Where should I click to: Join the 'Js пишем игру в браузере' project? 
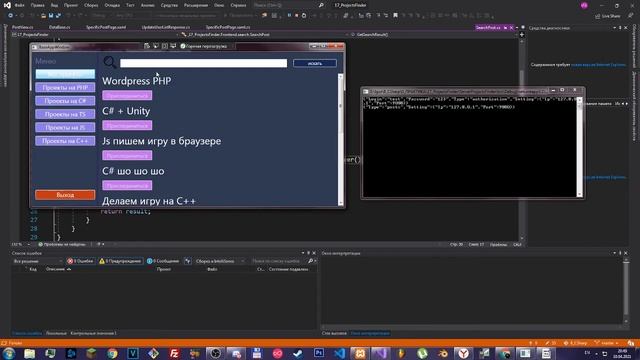pyautogui.click(x=127, y=156)
